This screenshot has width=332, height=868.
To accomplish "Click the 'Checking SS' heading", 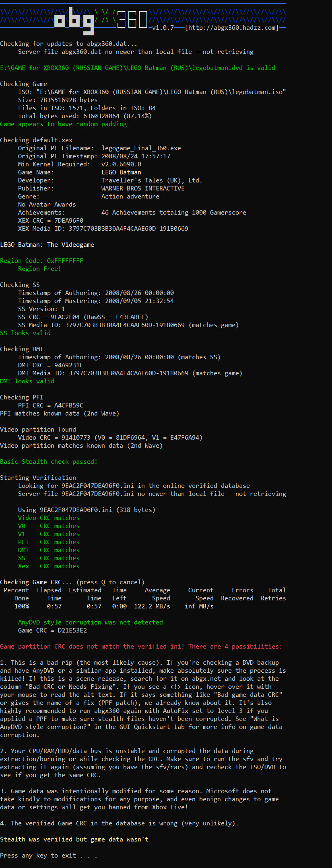I will point(20,285).
